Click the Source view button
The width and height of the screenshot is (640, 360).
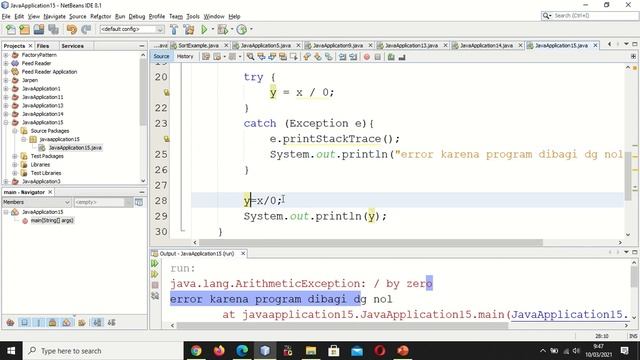(161, 57)
